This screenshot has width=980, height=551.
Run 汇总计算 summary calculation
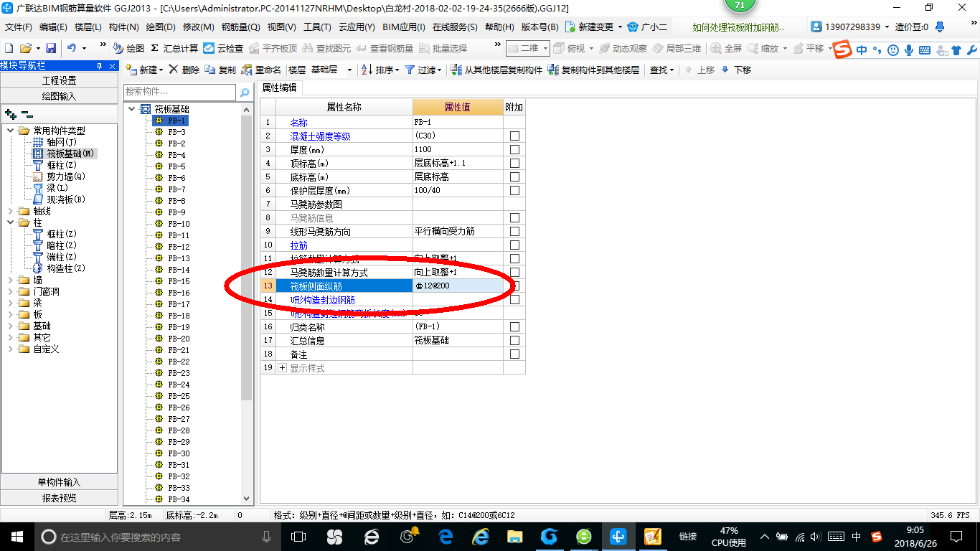(x=174, y=48)
